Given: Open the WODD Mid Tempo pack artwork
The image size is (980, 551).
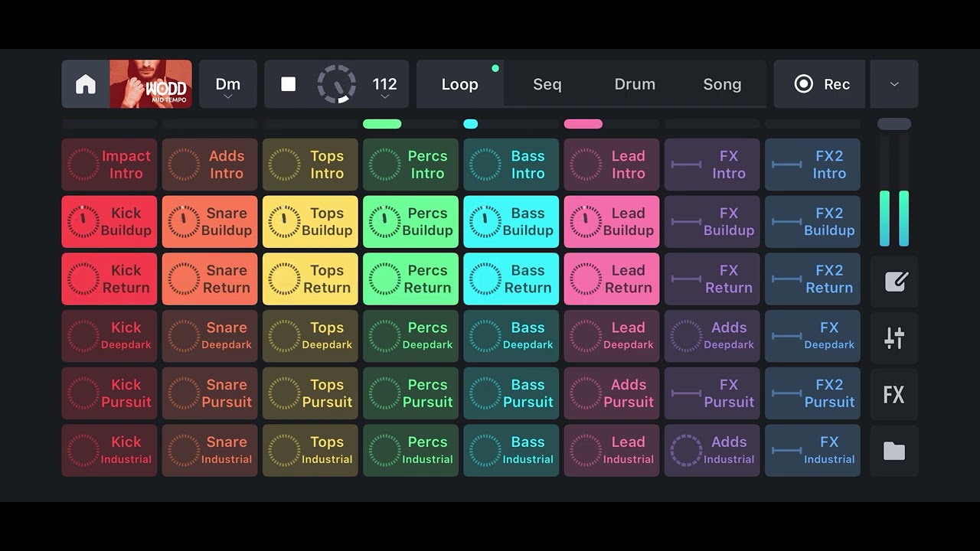Looking at the screenshot, I should tap(151, 84).
